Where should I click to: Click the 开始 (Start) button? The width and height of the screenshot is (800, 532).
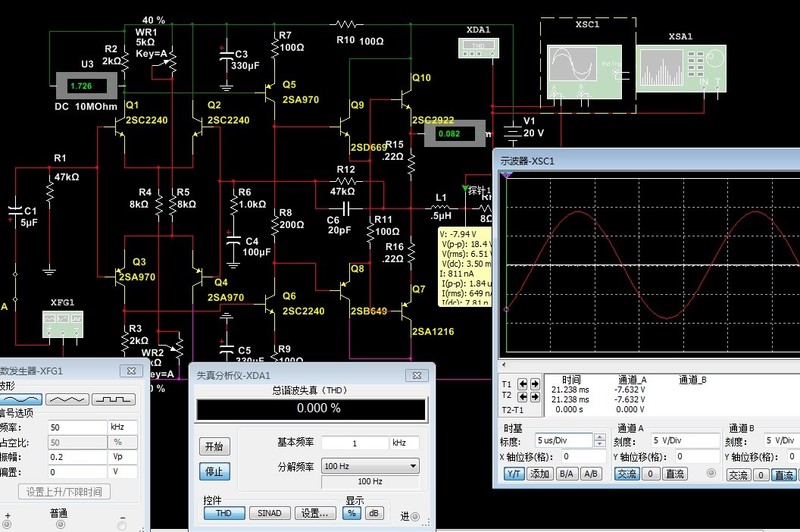click(x=214, y=446)
